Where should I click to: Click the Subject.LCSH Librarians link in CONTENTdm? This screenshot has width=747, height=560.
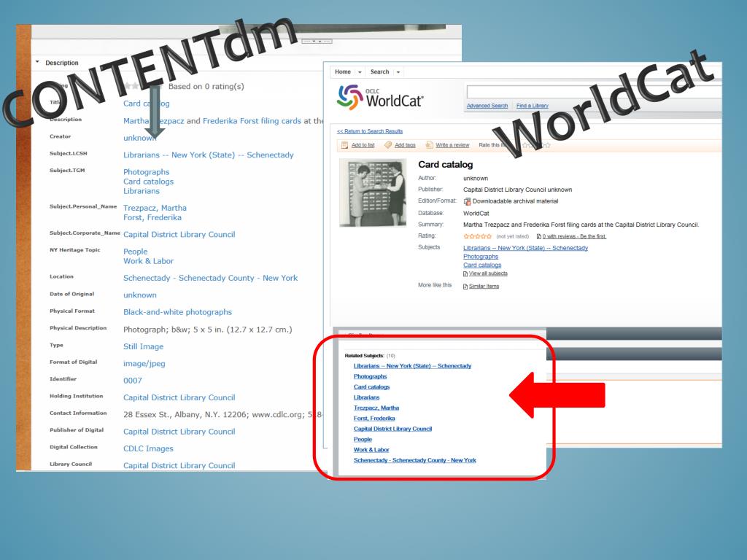(x=208, y=155)
